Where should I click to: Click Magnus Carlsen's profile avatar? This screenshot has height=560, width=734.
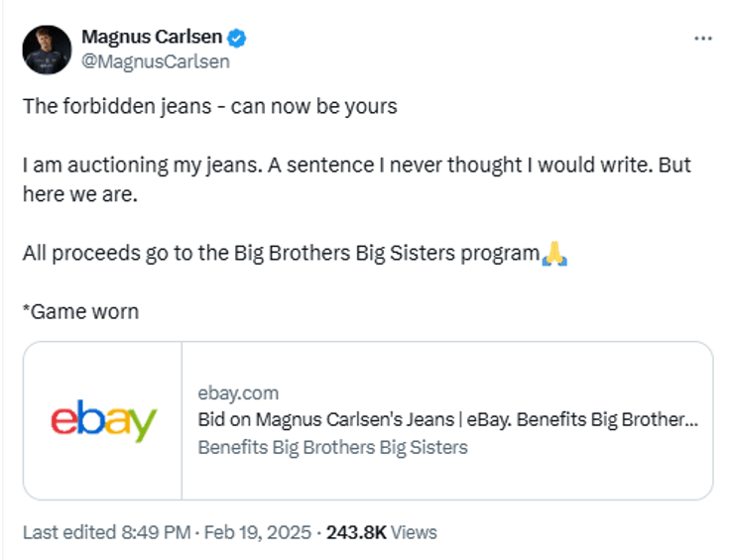click(x=48, y=50)
